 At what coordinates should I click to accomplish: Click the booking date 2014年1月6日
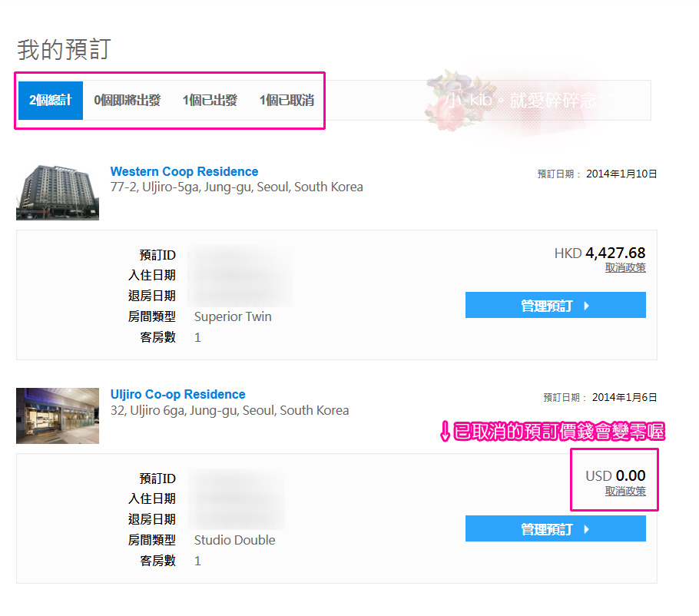pyautogui.click(x=624, y=397)
